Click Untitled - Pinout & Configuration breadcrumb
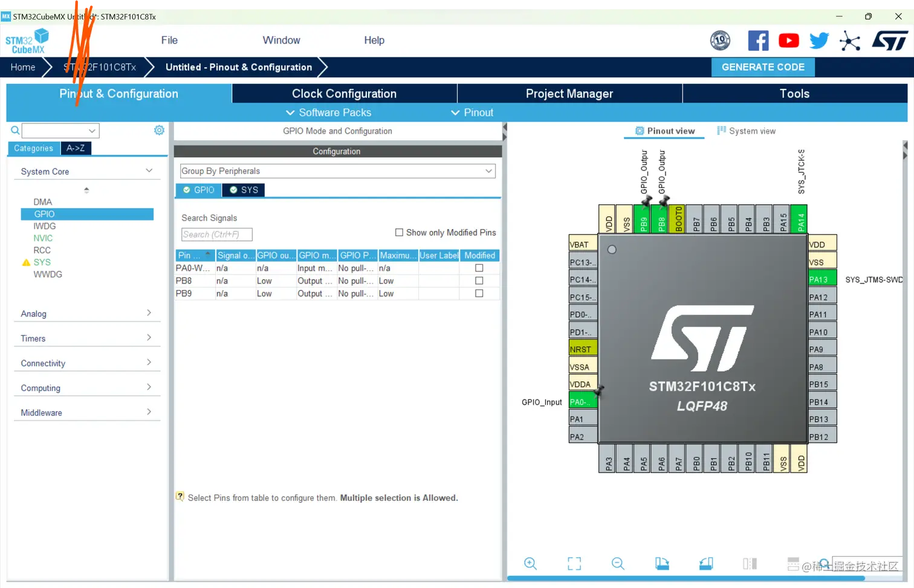This screenshot has width=914, height=588. pos(239,67)
